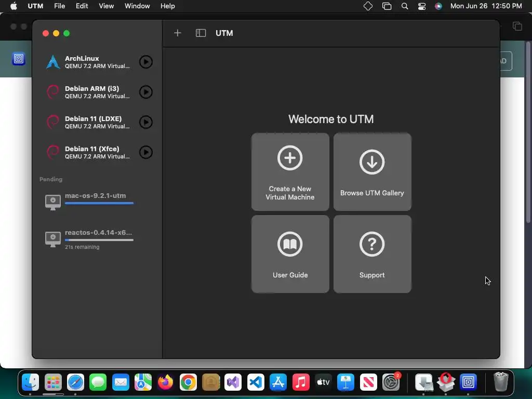Open Visual Studio Code from the Dock
Screen dimensions: 532x399
click(256, 382)
